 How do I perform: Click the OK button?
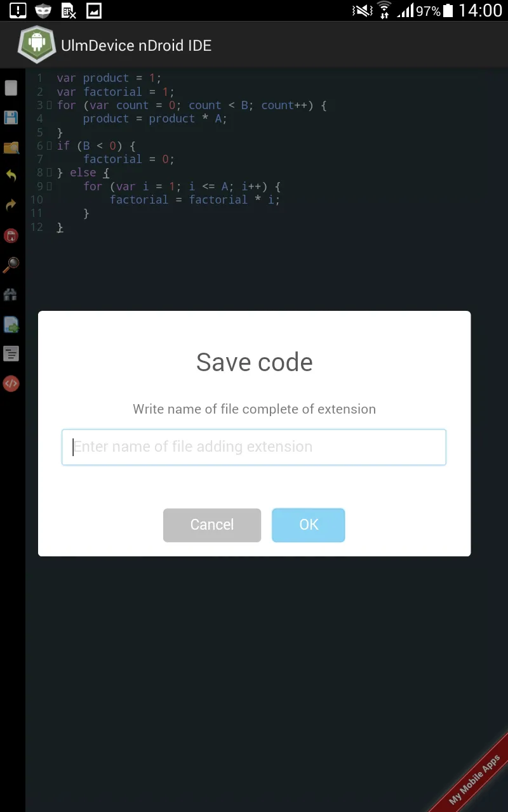309,525
